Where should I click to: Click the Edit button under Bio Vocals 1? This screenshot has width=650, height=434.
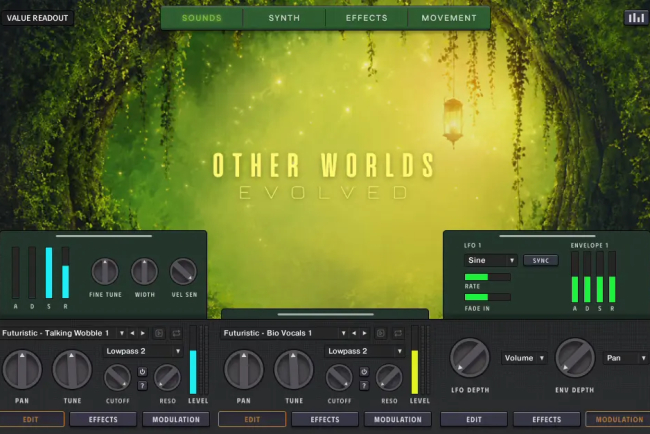[x=252, y=419]
